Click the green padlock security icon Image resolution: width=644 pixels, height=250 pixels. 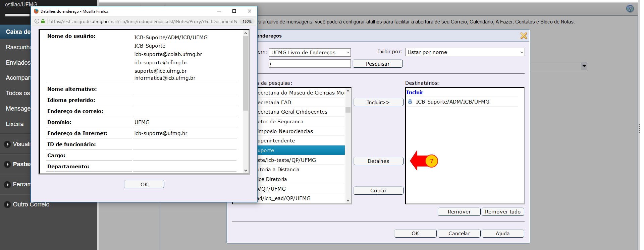point(43,21)
